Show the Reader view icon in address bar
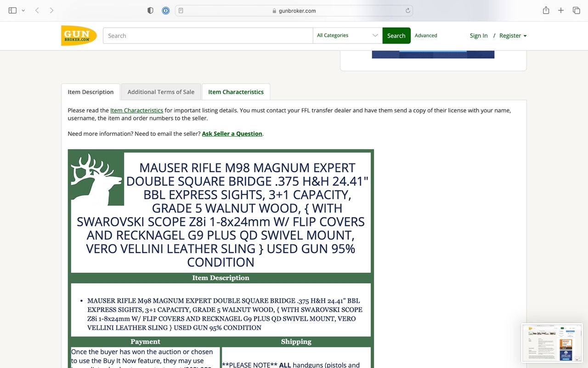 click(181, 11)
